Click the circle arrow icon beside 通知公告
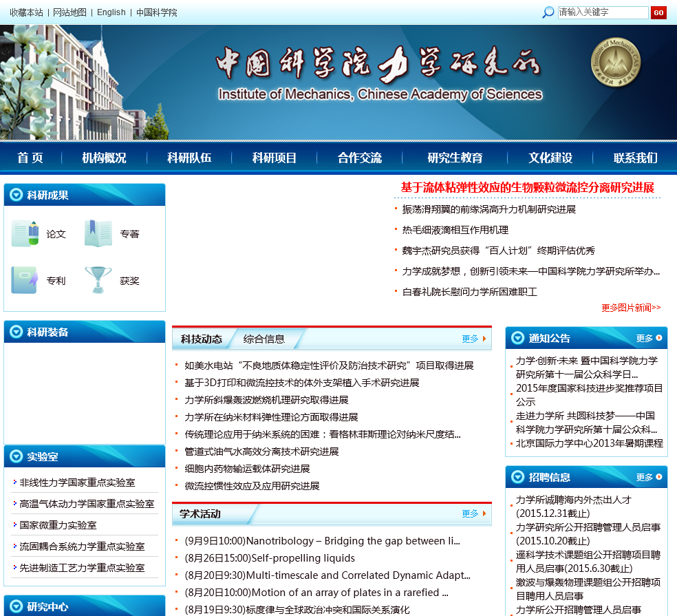 pyautogui.click(x=517, y=338)
